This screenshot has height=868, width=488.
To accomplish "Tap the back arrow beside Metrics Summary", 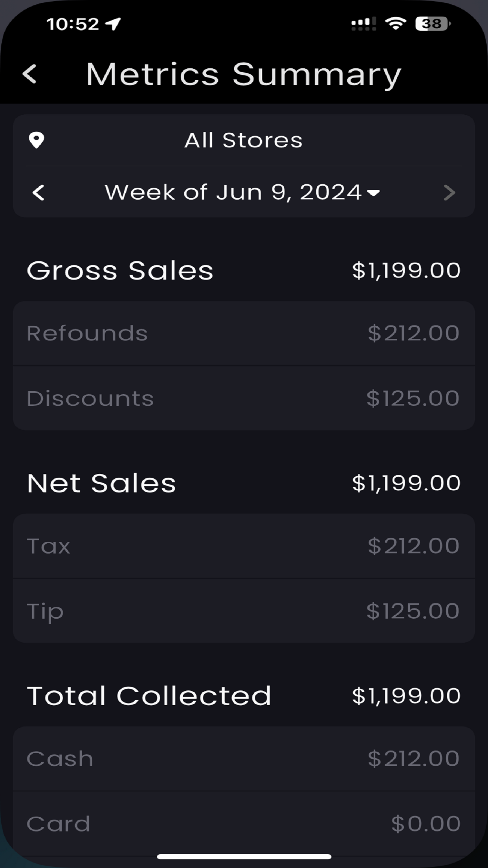I will 30,74.
